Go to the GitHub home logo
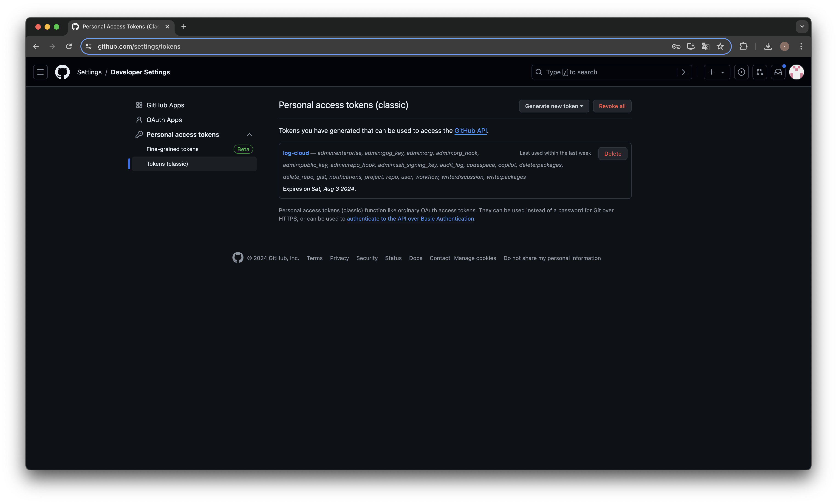This screenshot has height=504, width=837. click(x=62, y=72)
